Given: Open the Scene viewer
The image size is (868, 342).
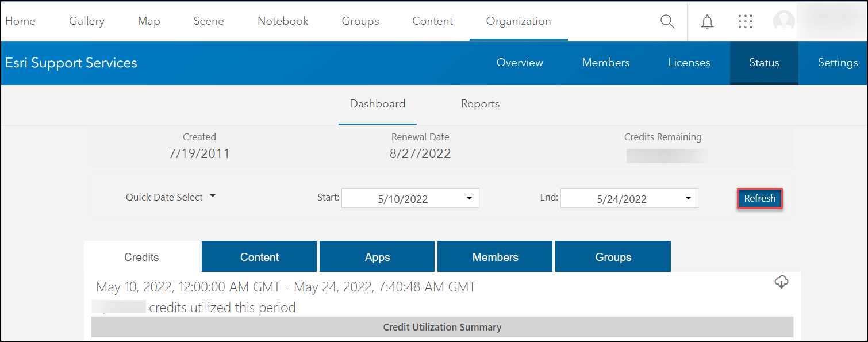Looking at the screenshot, I should pos(209,21).
